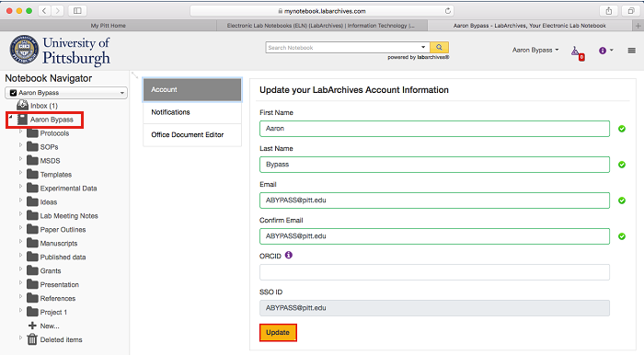Expand the SOPs folder arrow

(20, 145)
